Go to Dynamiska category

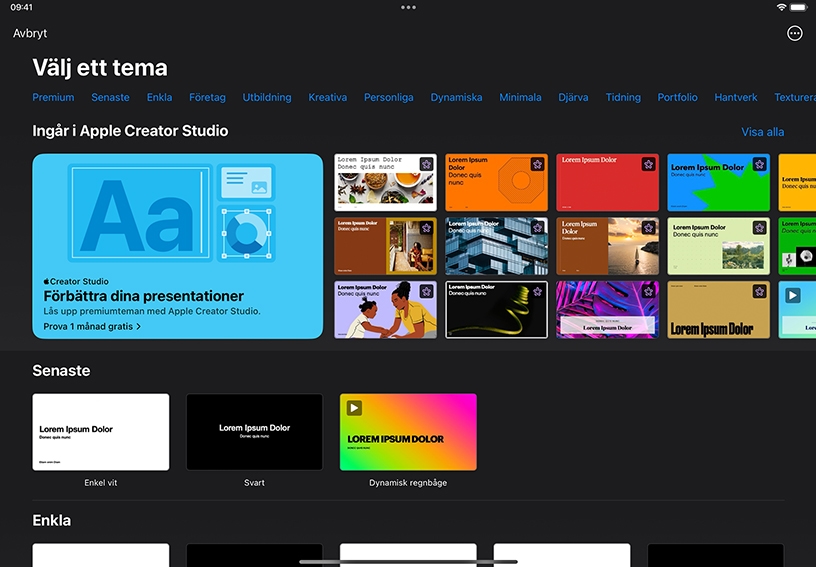pos(456,97)
